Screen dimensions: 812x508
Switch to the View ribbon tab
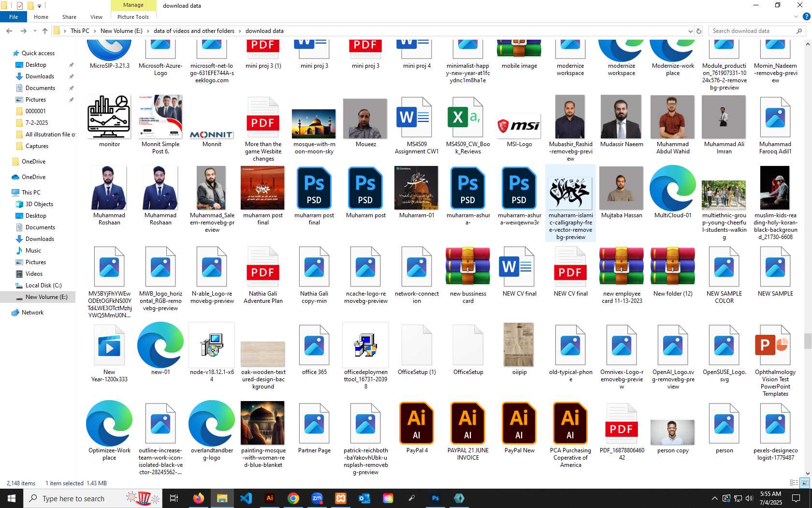pyautogui.click(x=96, y=17)
